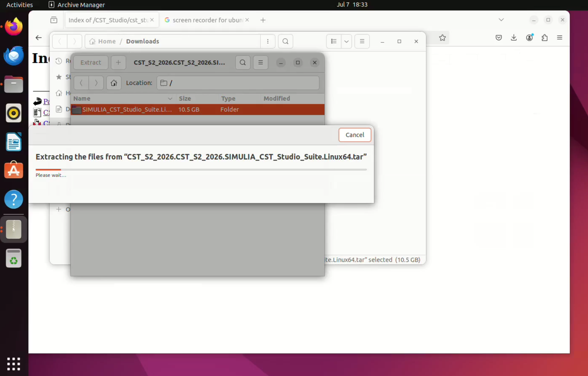Screen dimensions: 588x376
Task: Open Firefox extensions menu
Action: [x=545, y=38]
